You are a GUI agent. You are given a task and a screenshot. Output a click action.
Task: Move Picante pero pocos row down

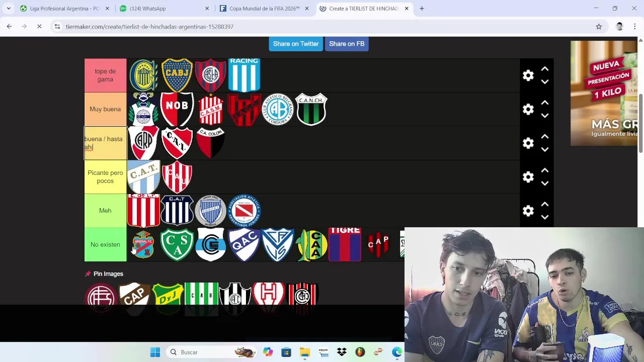(545, 184)
